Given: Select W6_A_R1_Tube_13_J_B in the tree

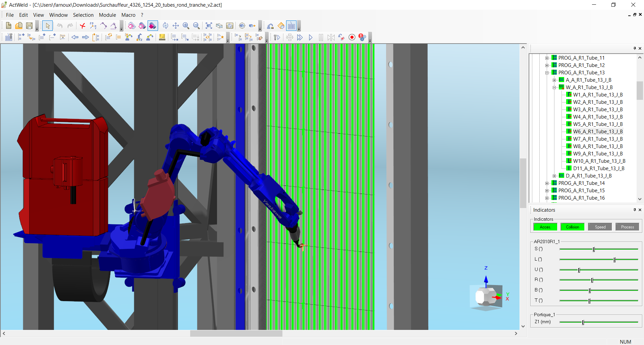Looking at the screenshot, I should [x=598, y=132].
